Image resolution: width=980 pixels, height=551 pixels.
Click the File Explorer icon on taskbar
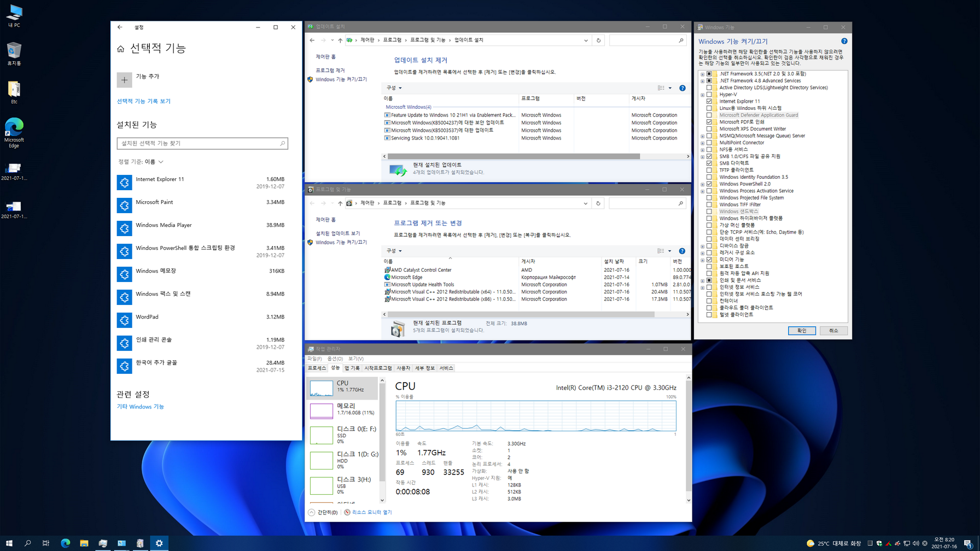tap(84, 543)
